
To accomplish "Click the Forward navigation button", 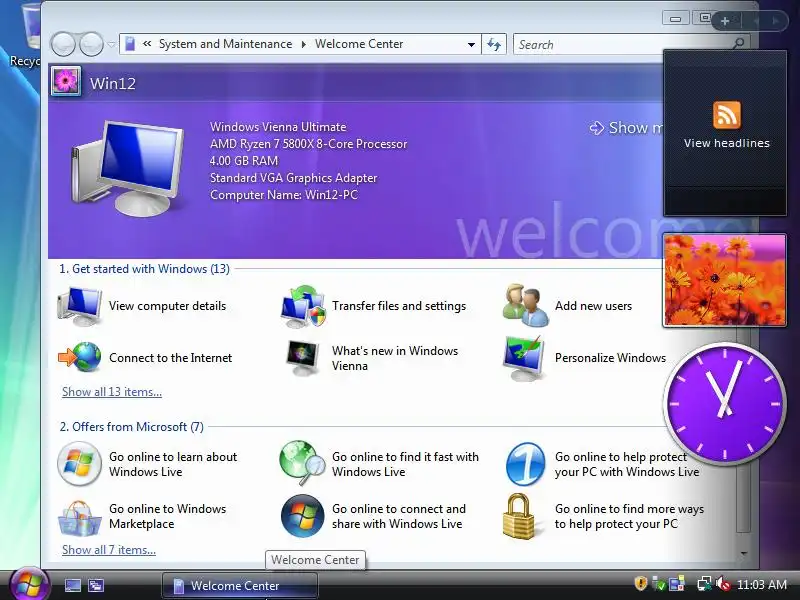I will pyautogui.click(x=91, y=44).
